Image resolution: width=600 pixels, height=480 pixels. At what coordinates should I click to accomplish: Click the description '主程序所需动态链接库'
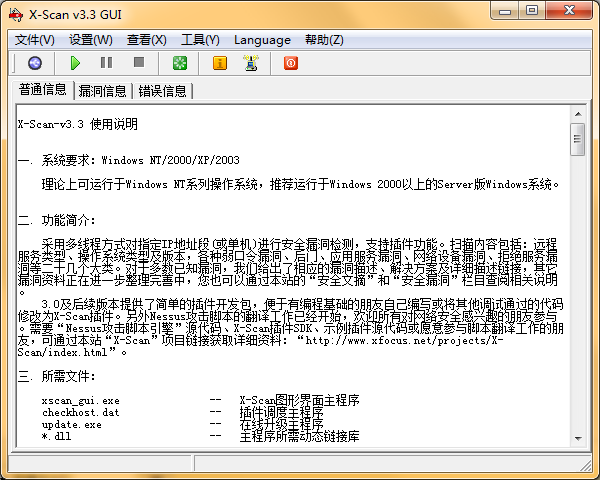tap(300, 436)
